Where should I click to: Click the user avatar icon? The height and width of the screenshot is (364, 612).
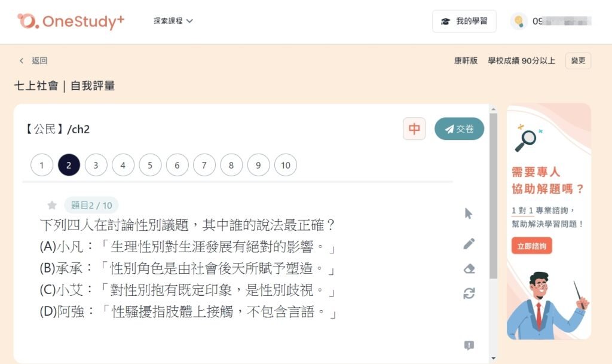point(518,21)
